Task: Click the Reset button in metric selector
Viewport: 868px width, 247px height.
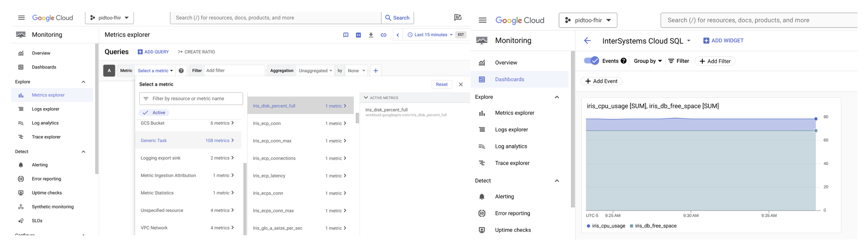Action: point(441,84)
